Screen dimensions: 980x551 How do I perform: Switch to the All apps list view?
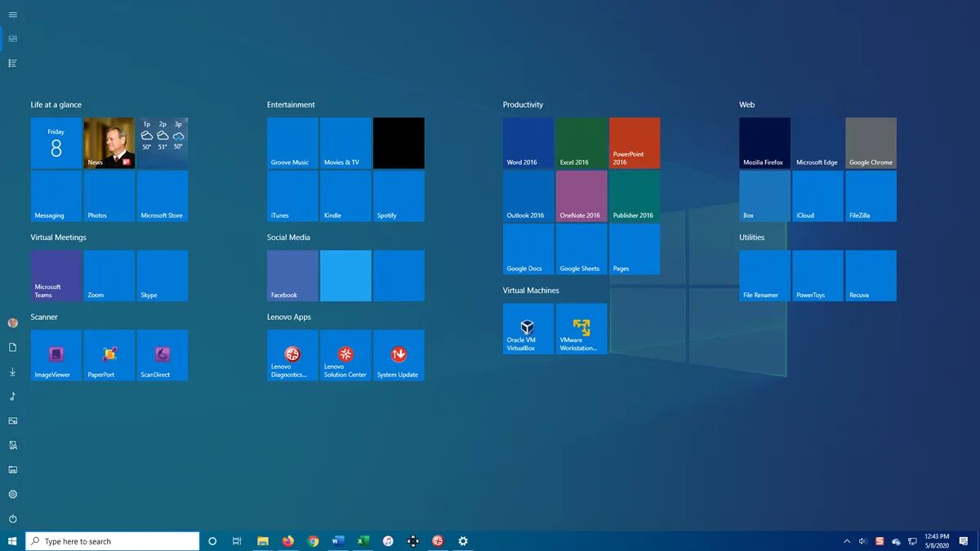pyautogui.click(x=12, y=63)
